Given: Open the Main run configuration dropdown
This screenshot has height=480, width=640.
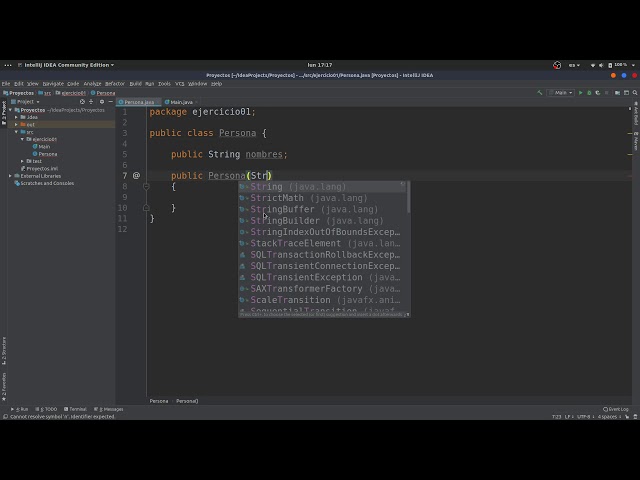Looking at the screenshot, I should point(560,93).
